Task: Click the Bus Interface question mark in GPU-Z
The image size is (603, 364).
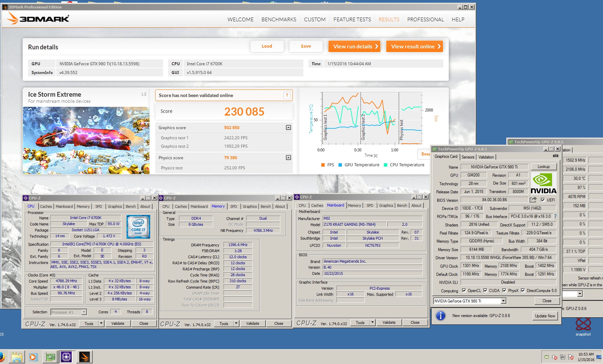Action: [x=555, y=216]
